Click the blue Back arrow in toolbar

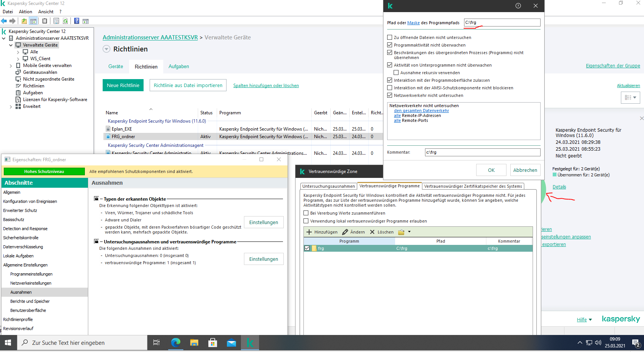[4, 21]
